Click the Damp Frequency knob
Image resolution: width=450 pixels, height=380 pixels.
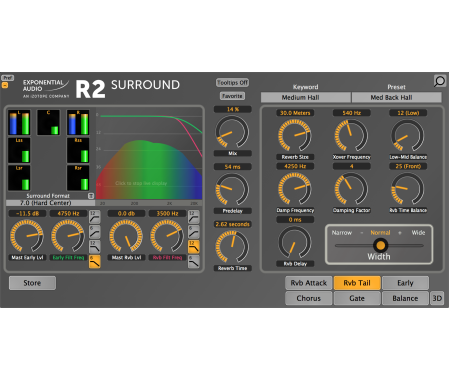coord(295,189)
